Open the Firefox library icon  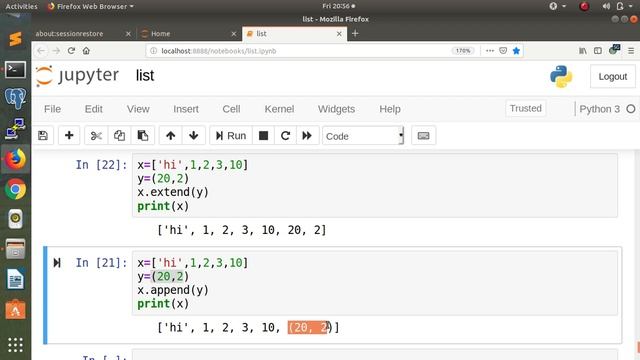pyautogui.click(x=582, y=51)
